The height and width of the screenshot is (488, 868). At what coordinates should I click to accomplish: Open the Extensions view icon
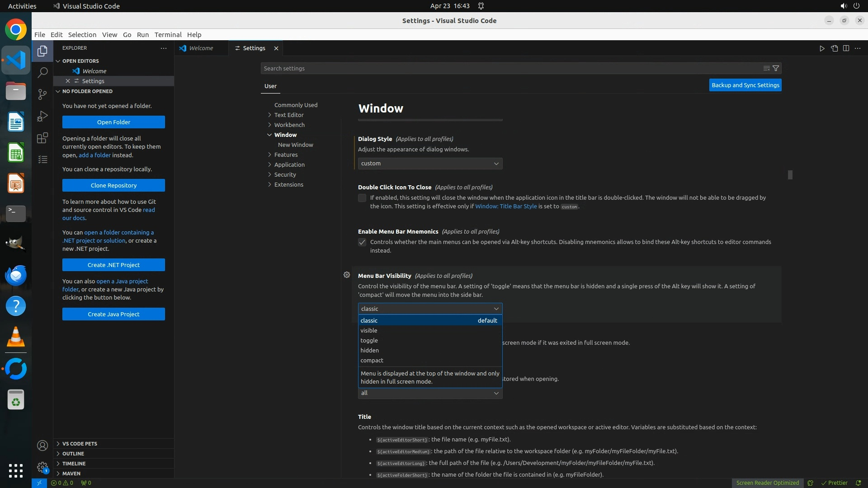tap(42, 138)
